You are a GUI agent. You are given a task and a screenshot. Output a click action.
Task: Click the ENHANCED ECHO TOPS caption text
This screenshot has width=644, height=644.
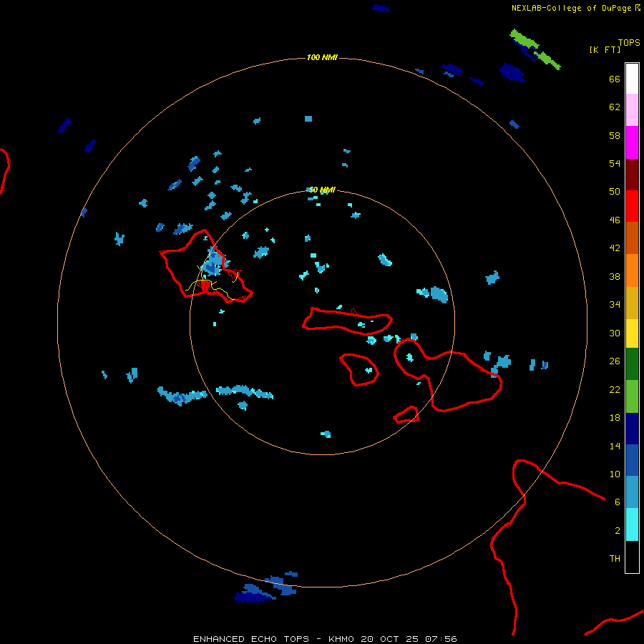tap(324, 639)
